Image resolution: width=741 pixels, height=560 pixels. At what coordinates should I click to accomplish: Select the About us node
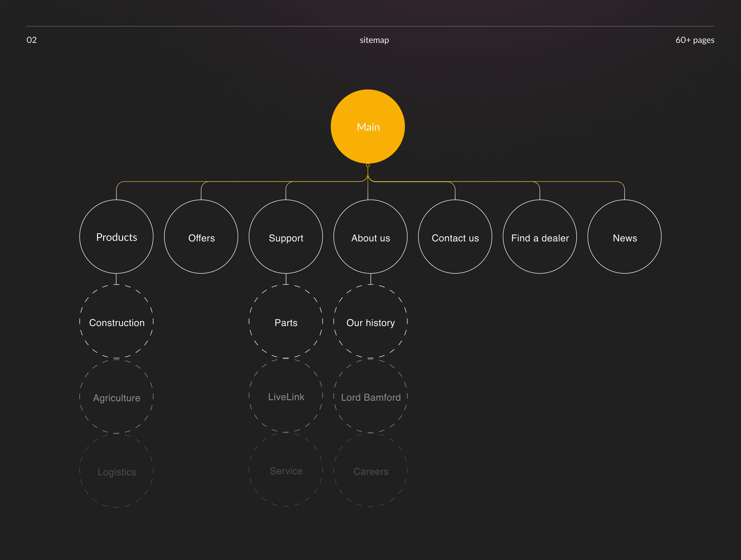tap(370, 237)
